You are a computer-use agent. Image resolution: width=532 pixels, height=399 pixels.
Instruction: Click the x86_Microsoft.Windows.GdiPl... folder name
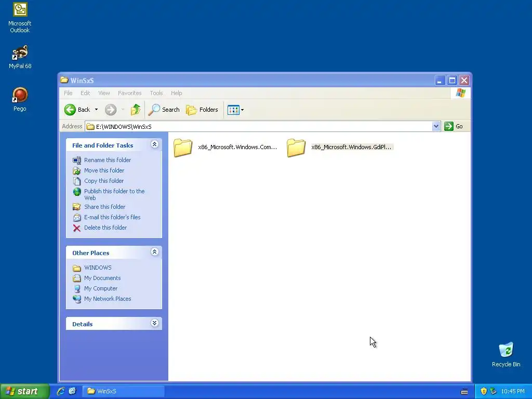[x=352, y=147]
